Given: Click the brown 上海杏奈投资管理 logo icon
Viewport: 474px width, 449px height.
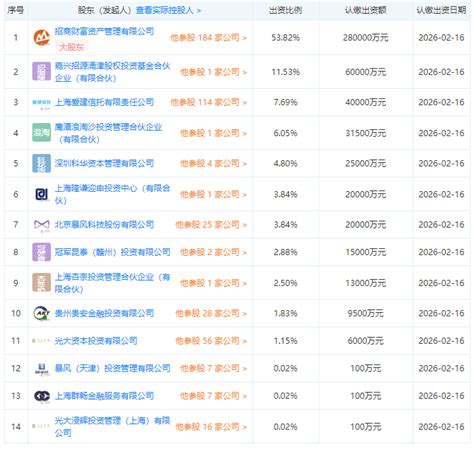Looking at the screenshot, I should 41,282.
